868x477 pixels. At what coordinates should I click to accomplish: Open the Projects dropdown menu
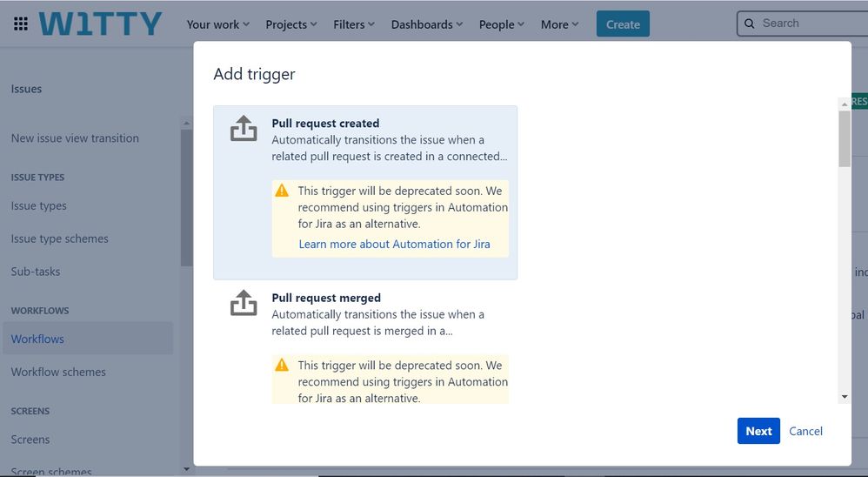[291, 24]
